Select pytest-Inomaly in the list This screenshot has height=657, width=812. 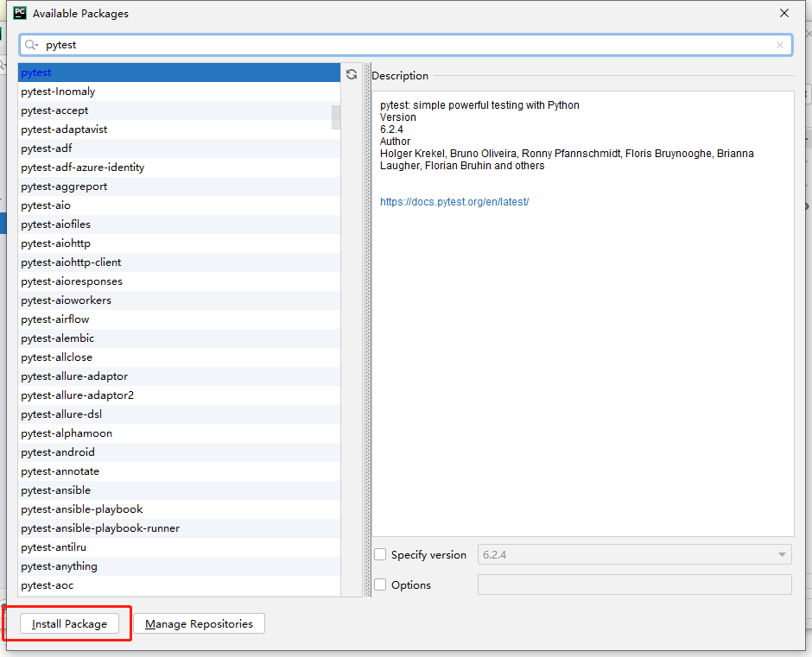[x=179, y=92]
